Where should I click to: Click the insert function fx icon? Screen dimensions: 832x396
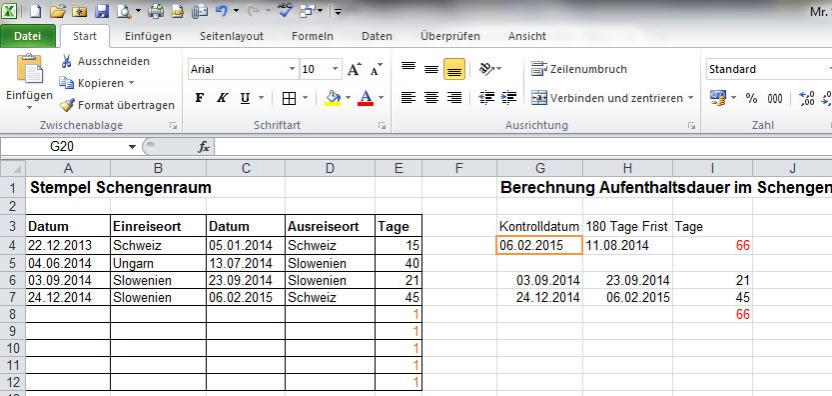pos(204,147)
